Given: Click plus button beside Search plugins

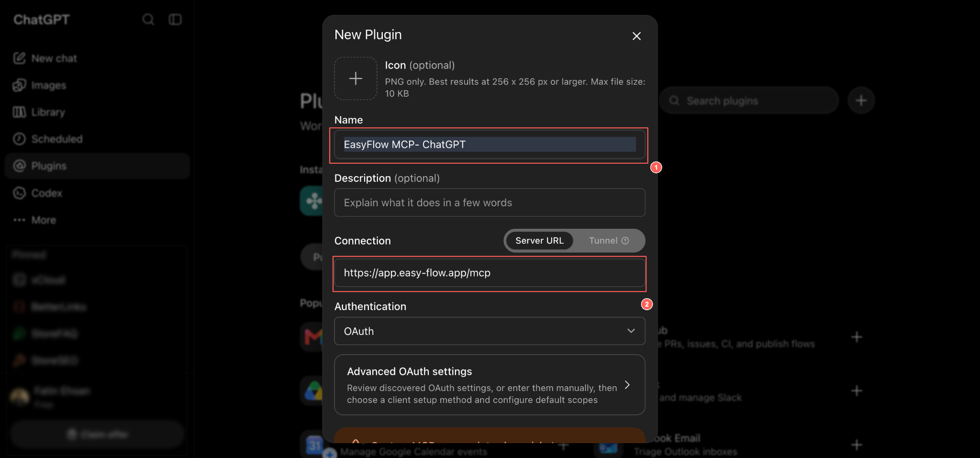Looking at the screenshot, I should [x=861, y=101].
